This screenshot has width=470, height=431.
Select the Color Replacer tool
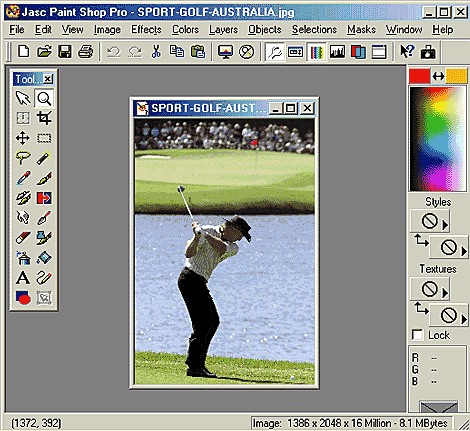44,198
